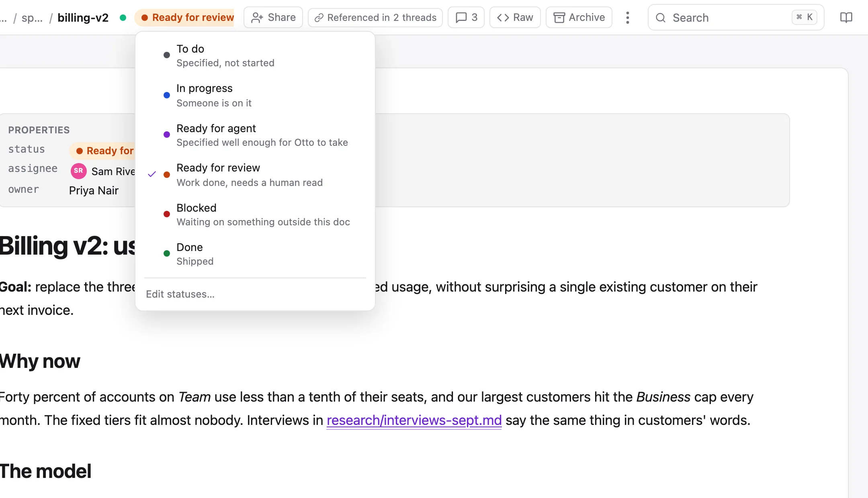Click the status property badge in Properties
The height and width of the screenshot is (498, 868).
click(x=103, y=151)
